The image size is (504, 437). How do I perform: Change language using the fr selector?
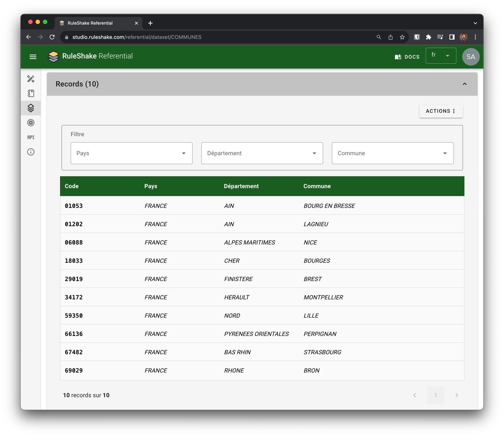click(441, 56)
